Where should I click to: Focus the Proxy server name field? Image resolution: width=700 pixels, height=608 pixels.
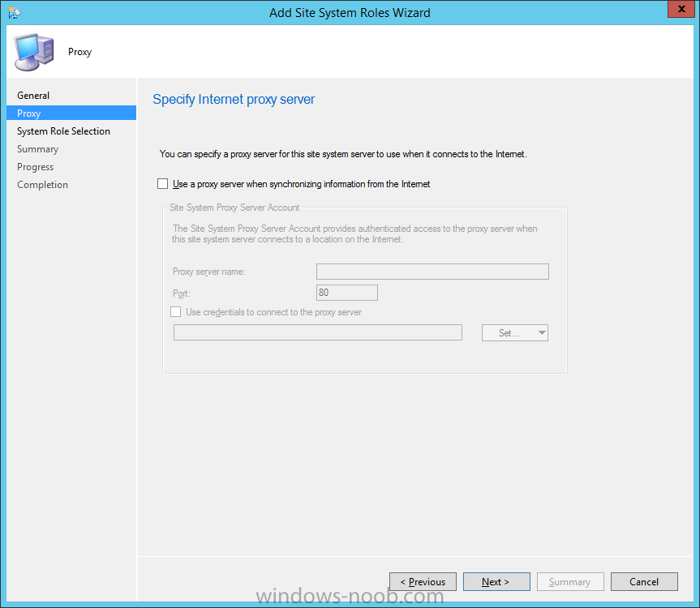click(432, 272)
